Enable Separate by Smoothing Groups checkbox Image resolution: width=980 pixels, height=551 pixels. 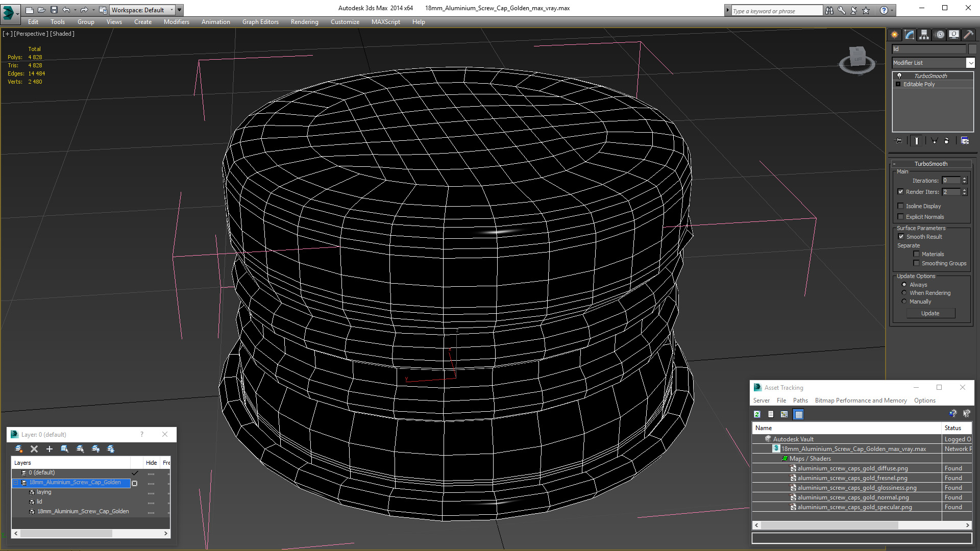pyautogui.click(x=916, y=263)
